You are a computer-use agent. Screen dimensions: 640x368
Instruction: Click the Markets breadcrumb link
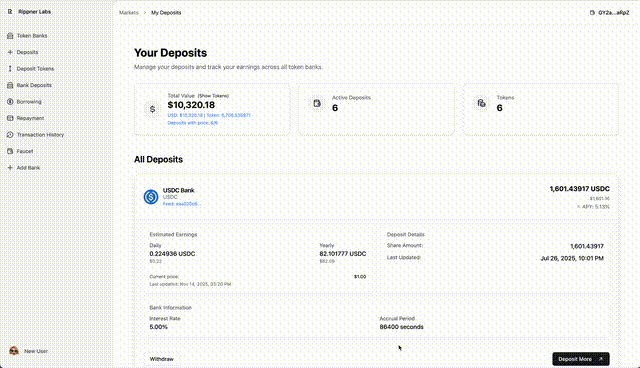click(129, 13)
